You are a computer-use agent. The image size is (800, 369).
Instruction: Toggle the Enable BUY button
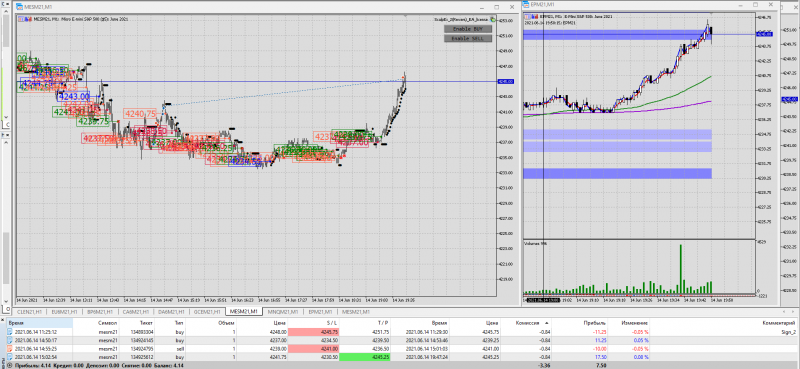pos(468,29)
